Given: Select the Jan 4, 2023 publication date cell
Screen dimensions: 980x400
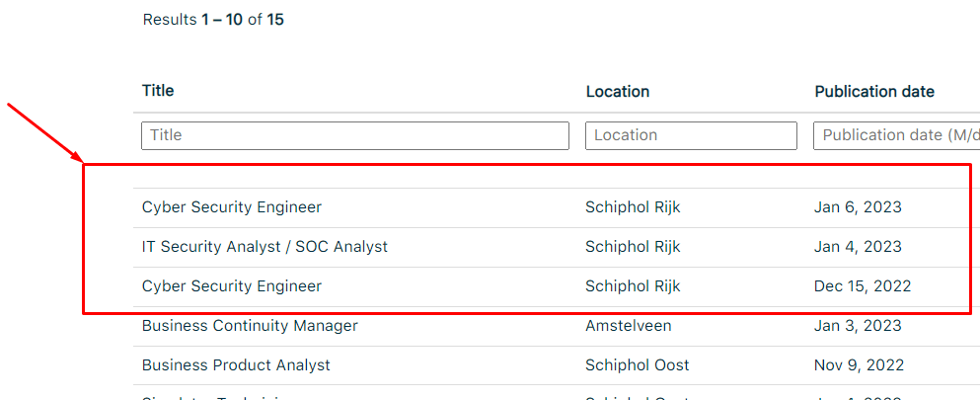Looking at the screenshot, I should pos(858,247).
